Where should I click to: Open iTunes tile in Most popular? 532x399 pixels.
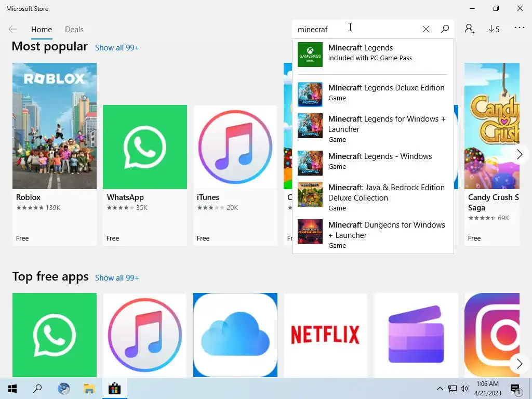(x=235, y=175)
